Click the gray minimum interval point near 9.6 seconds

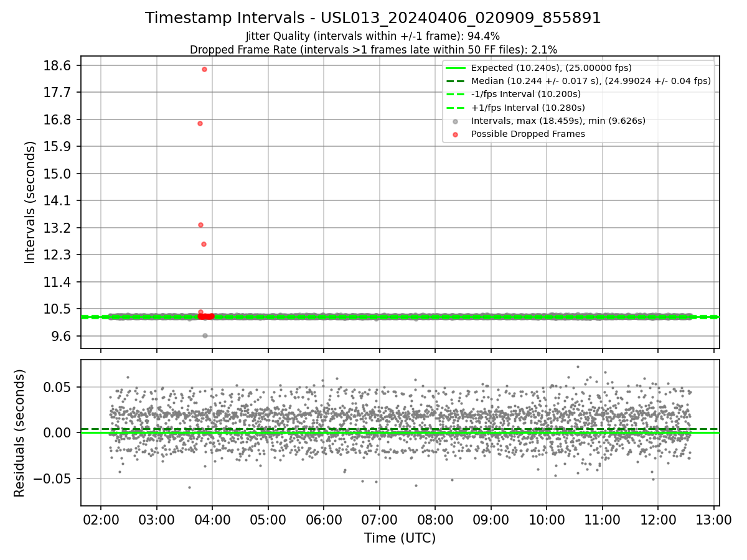coord(205,335)
